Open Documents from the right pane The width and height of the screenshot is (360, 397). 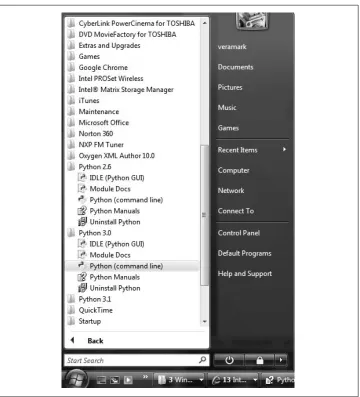coord(235,67)
